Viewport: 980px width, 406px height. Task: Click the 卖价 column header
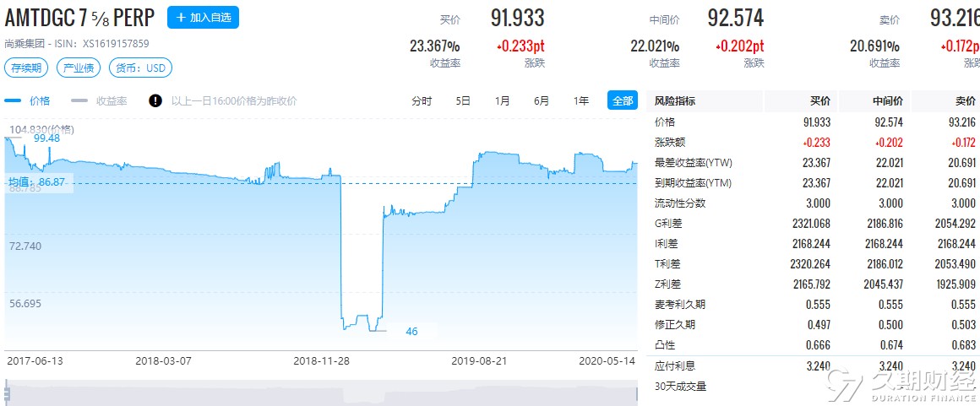966,101
